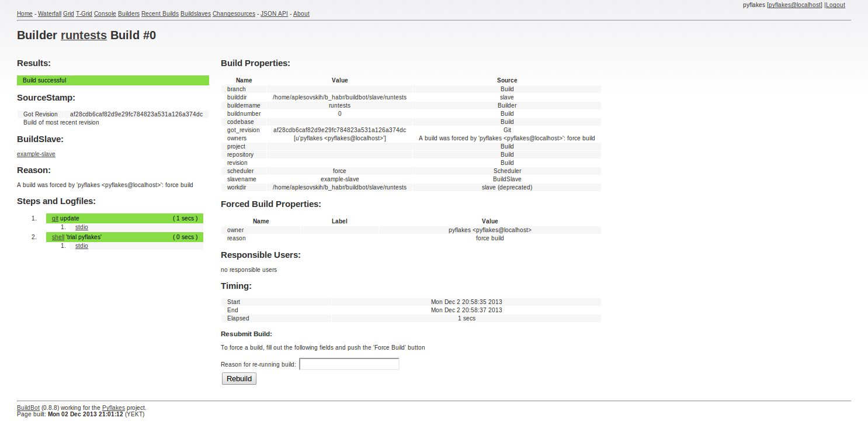Click the scheduler value 'force'
This screenshot has width=868, height=428.
339,171
